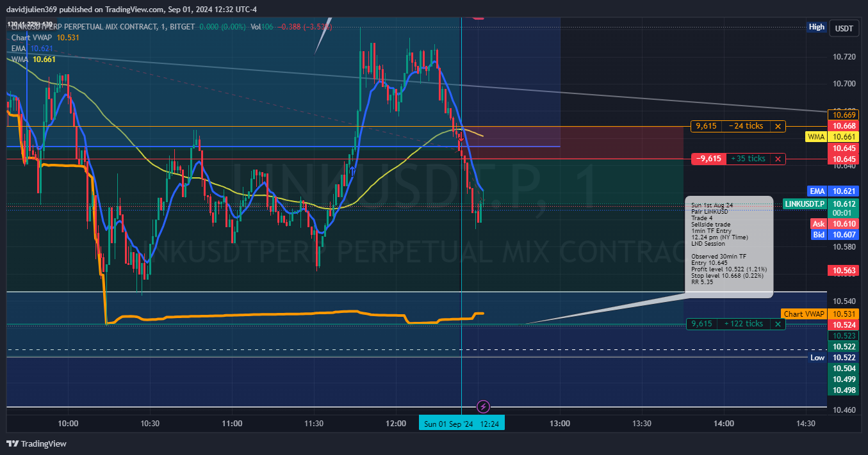868x455 pixels.
Task: Select the −9,615 quantity on the entry position
Action: pos(708,159)
